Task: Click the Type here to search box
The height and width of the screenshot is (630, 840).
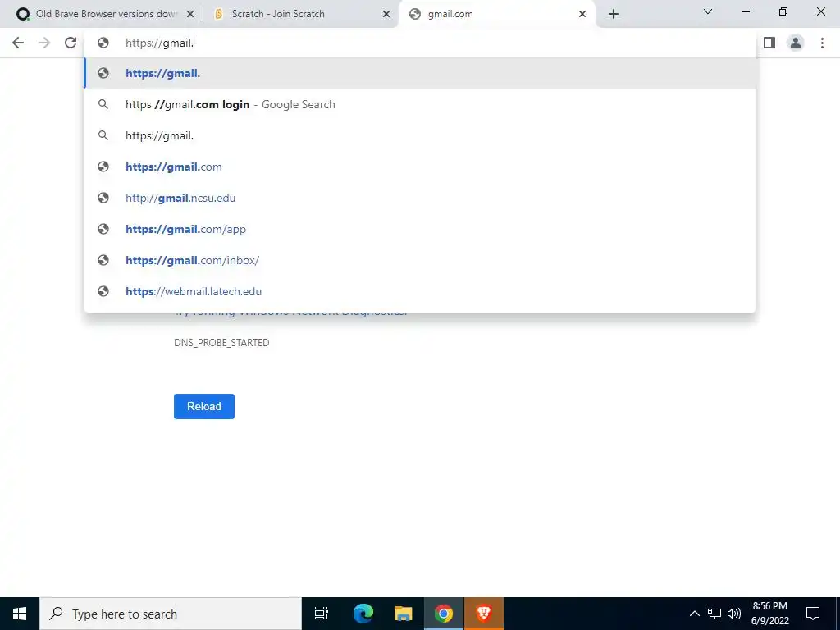Action: 171,614
